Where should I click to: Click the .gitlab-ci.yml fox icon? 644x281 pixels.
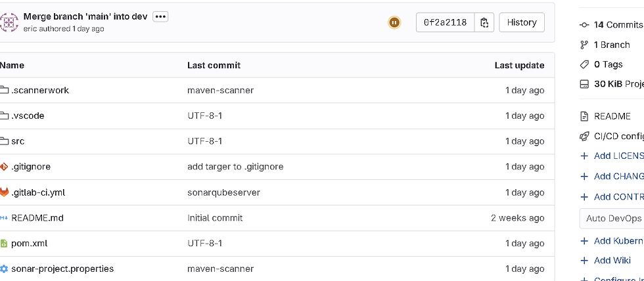pos(4,192)
